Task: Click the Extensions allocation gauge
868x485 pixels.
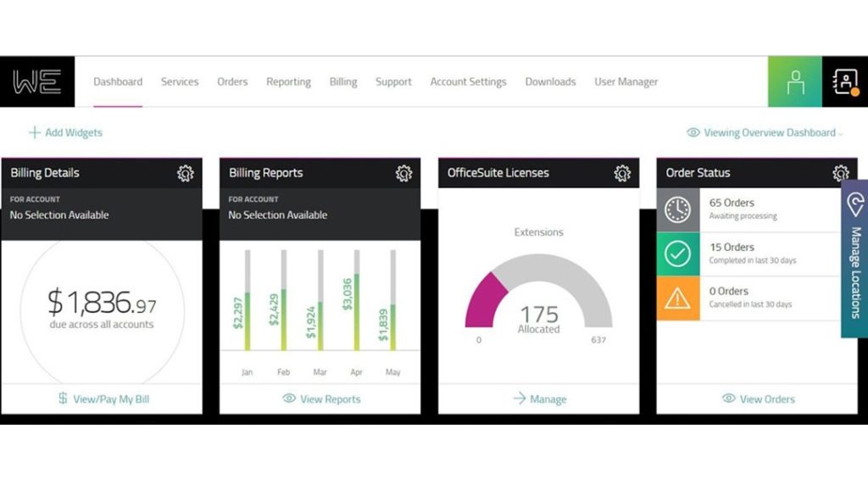Action: (538, 297)
